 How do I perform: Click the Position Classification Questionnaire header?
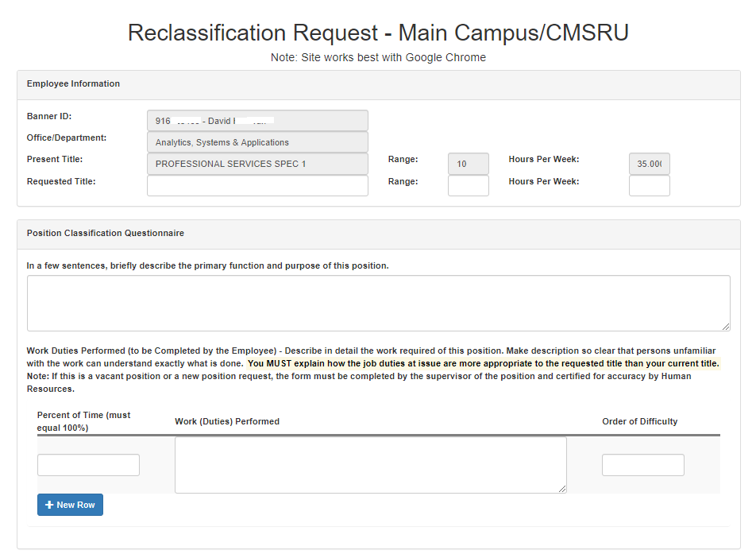[106, 234]
